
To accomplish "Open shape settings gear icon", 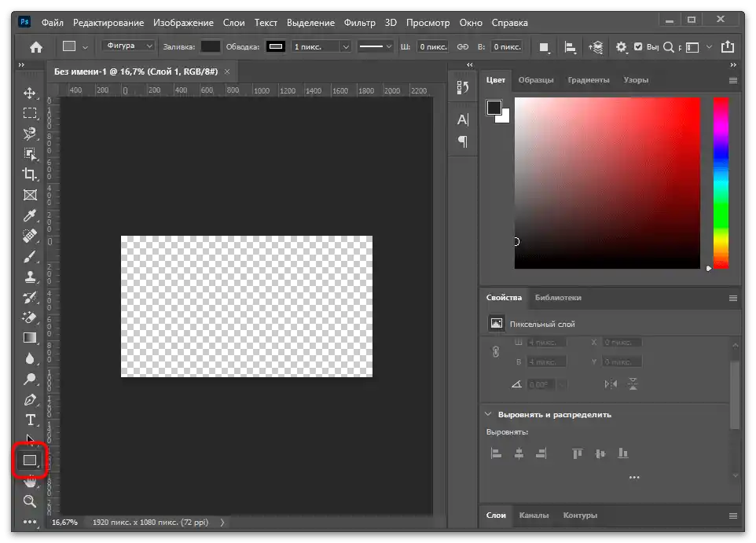I will (622, 47).
